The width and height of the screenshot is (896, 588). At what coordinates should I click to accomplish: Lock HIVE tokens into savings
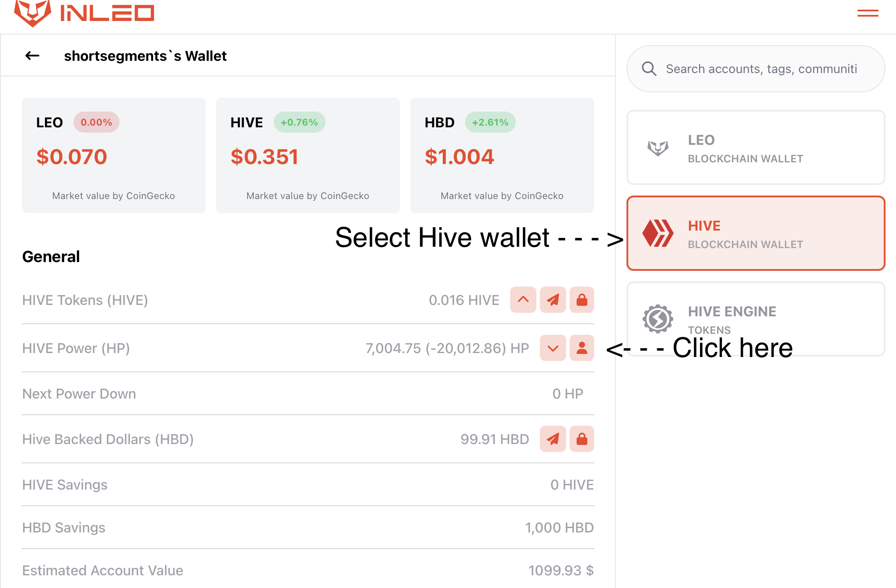click(582, 300)
